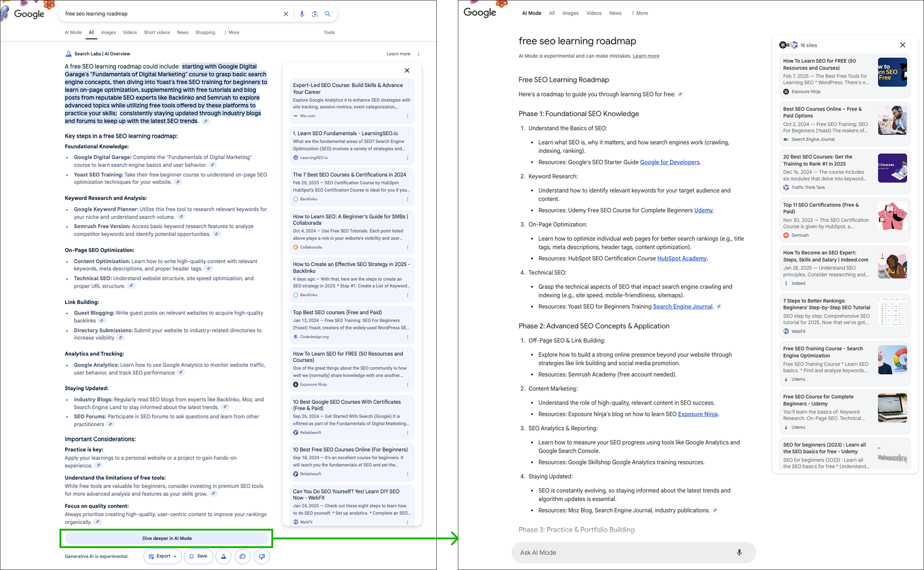This screenshot has width=924, height=570.
Task: Expand the More menu in left search tabs
Action: pos(232,32)
